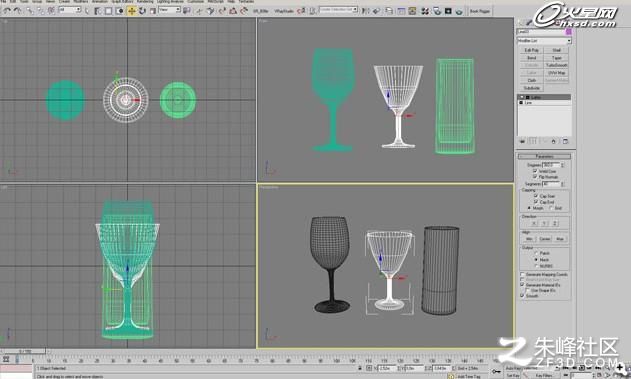The height and width of the screenshot is (379, 631).
Task: Click the TurboSmooth modifier button
Action: [x=557, y=65]
